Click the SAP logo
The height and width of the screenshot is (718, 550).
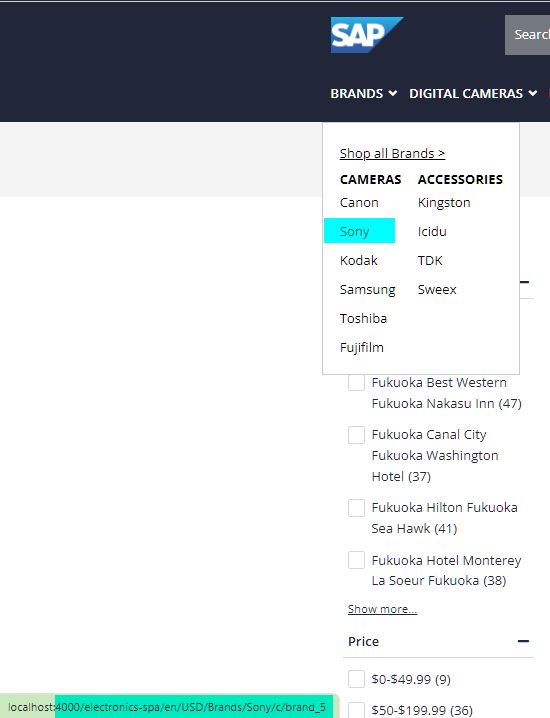[x=366, y=35]
